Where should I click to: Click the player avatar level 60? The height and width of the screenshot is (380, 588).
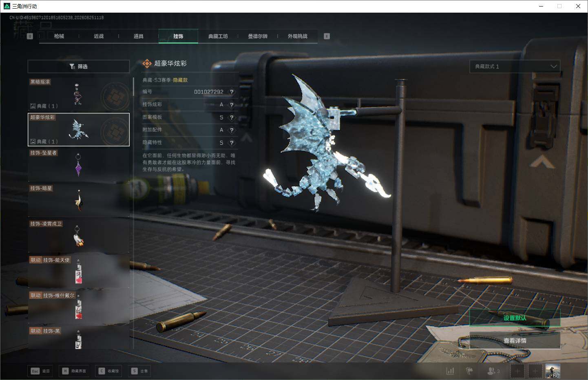tap(553, 371)
